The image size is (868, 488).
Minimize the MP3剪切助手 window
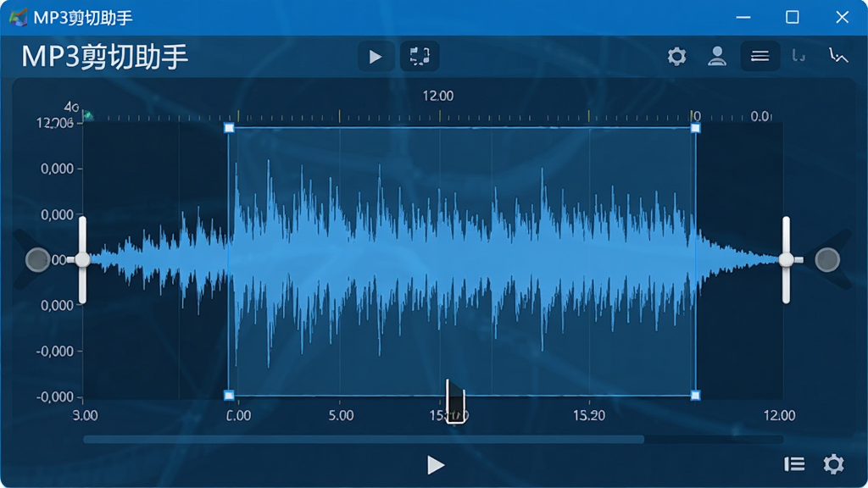click(743, 17)
